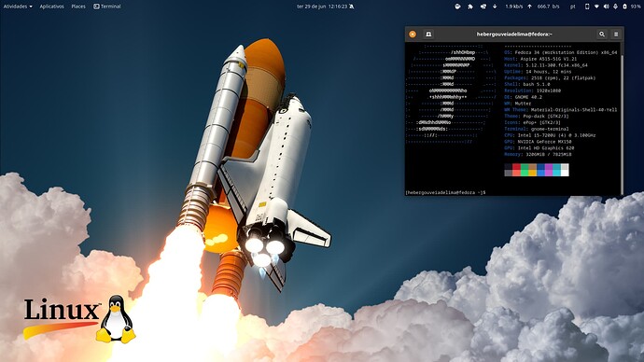Click the battery status icon
644x362 pixels.
624,7
